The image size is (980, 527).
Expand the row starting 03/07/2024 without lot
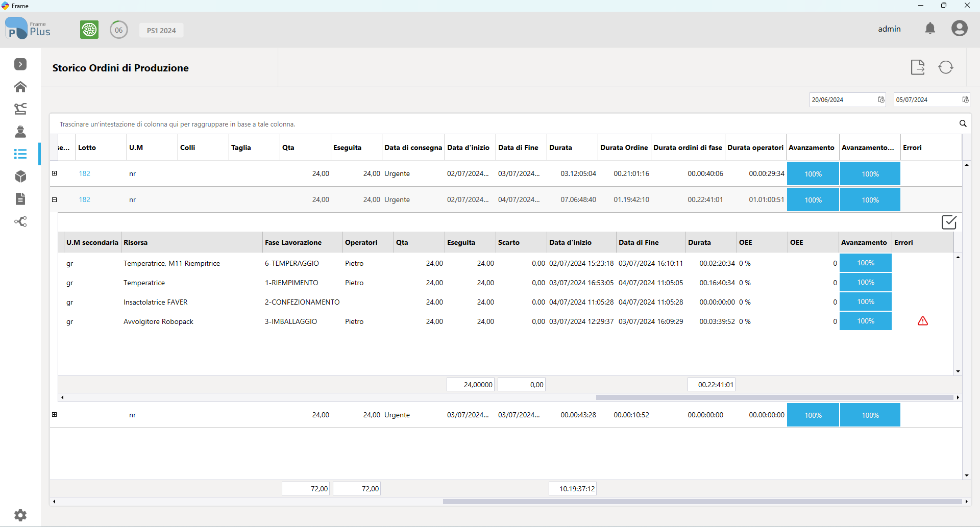click(55, 415)
